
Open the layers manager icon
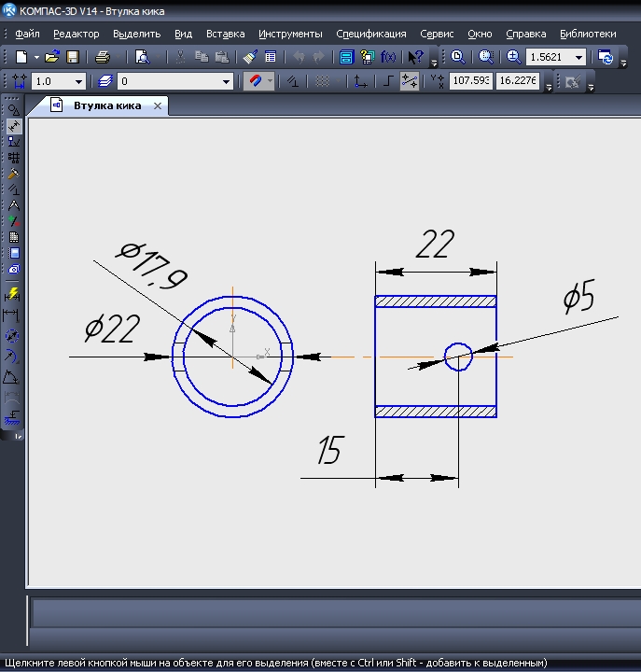coord(105,81)
